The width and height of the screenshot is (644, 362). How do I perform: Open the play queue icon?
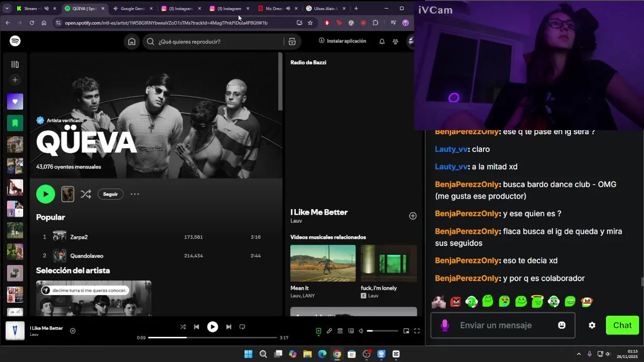340,331
